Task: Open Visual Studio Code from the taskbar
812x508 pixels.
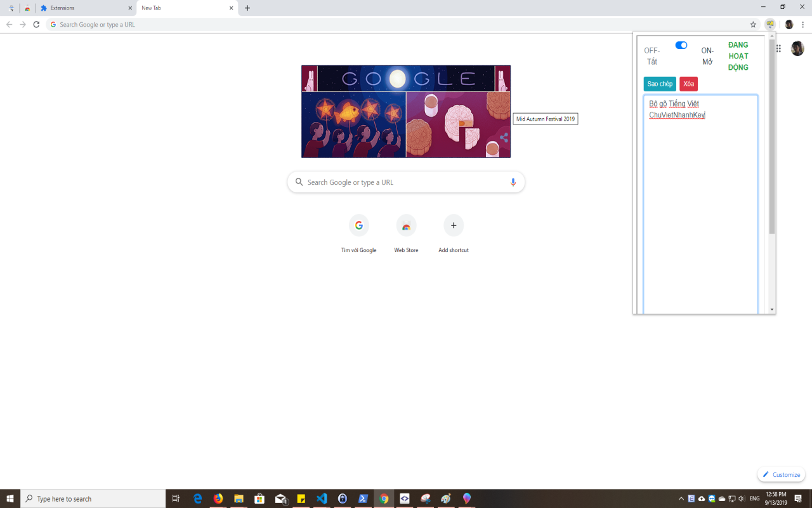Action: (322, 498)
